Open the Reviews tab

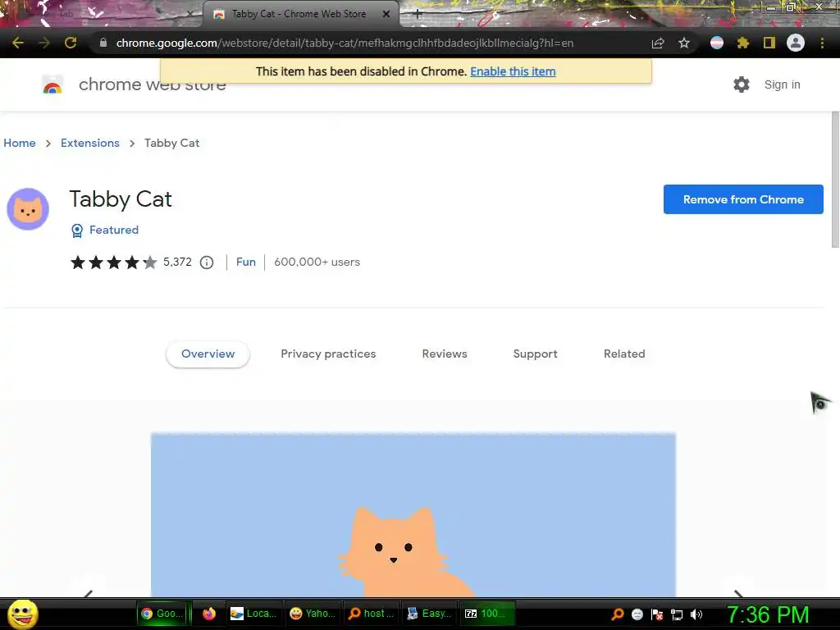coord(445,354)
